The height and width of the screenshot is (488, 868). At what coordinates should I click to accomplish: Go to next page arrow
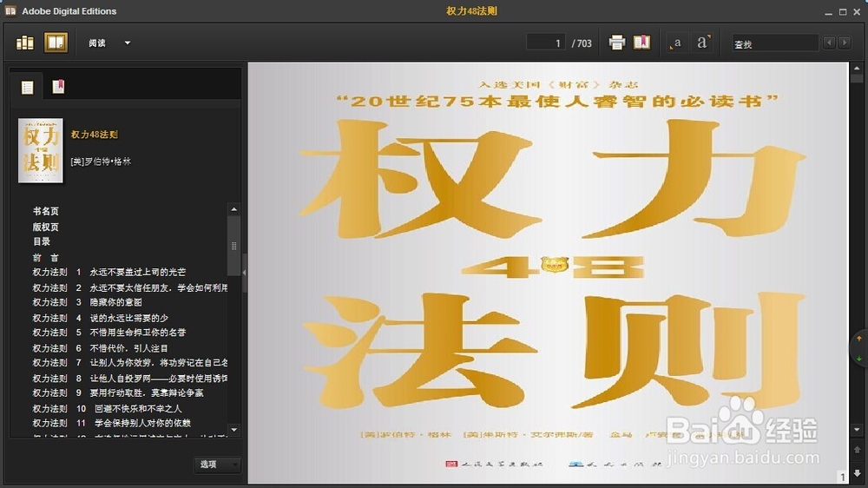click(857, 473)
